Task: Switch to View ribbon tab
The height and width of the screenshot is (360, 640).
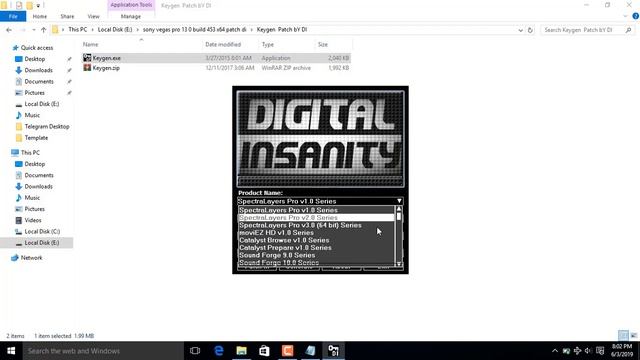Action: point(93,16)
